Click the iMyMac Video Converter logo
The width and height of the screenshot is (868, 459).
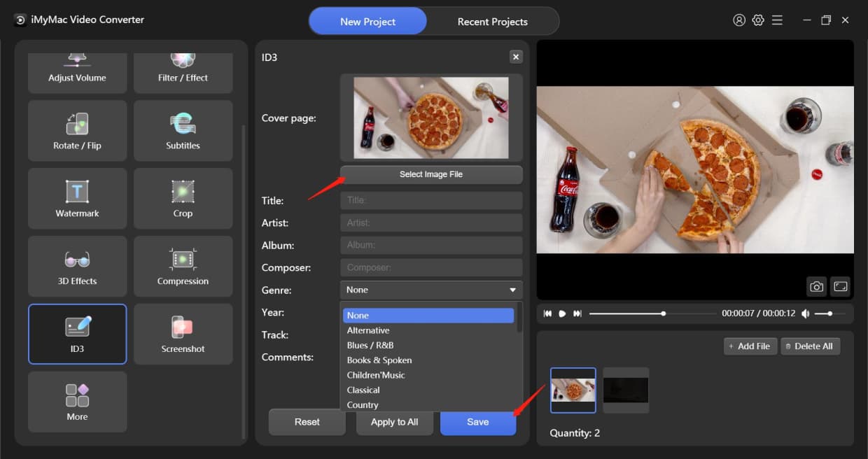coord(20,20)
